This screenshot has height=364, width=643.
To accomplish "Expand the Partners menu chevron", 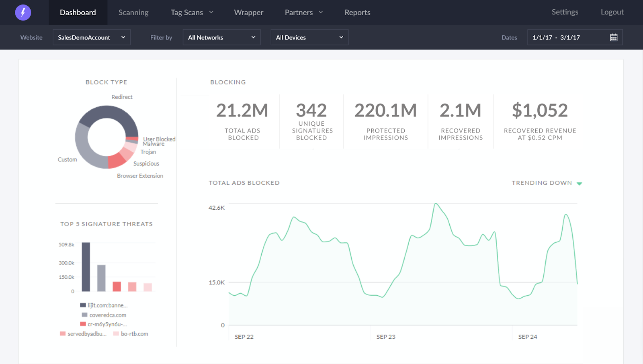I will coord(321,12).
